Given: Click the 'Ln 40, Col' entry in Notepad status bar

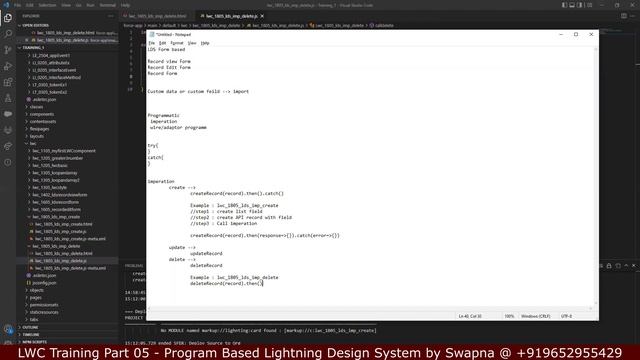Looking at the screenshot, I should 470,316.
